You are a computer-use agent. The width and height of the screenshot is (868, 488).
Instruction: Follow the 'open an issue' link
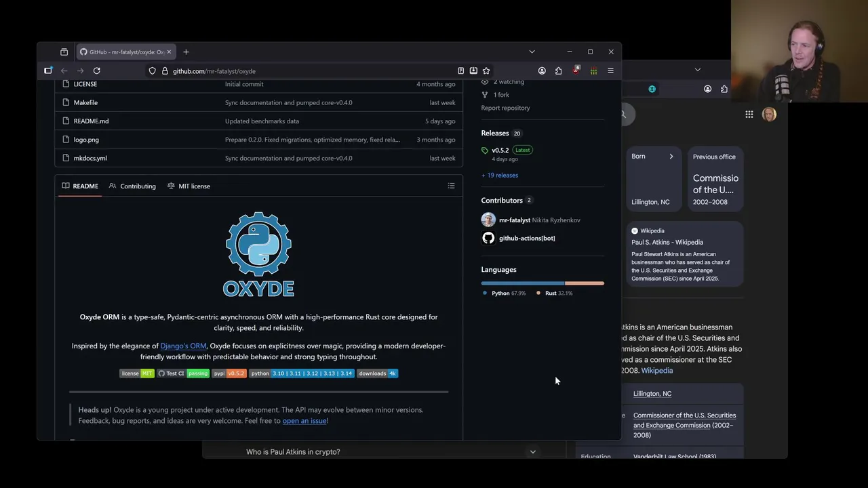(x=304, y=421)
